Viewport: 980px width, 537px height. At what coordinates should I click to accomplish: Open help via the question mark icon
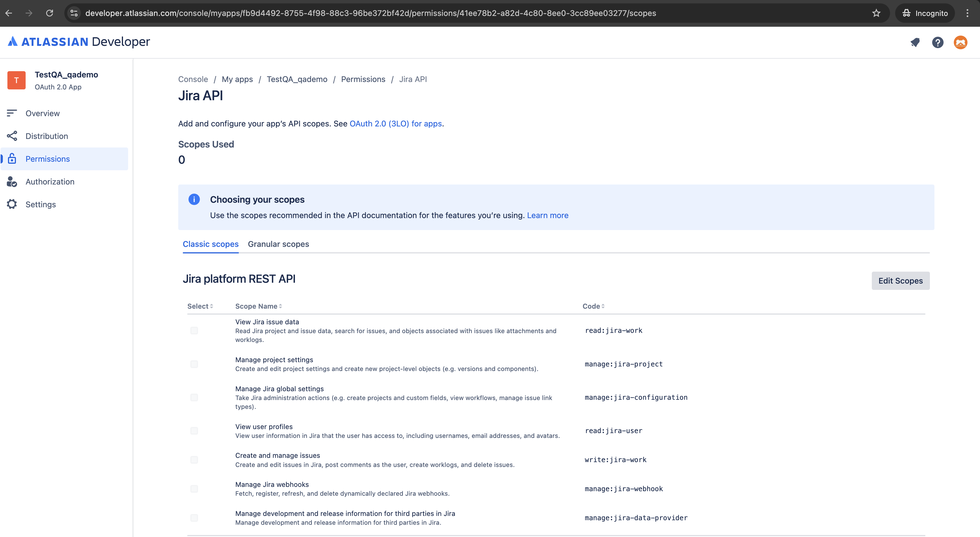[x=938, y=42]
